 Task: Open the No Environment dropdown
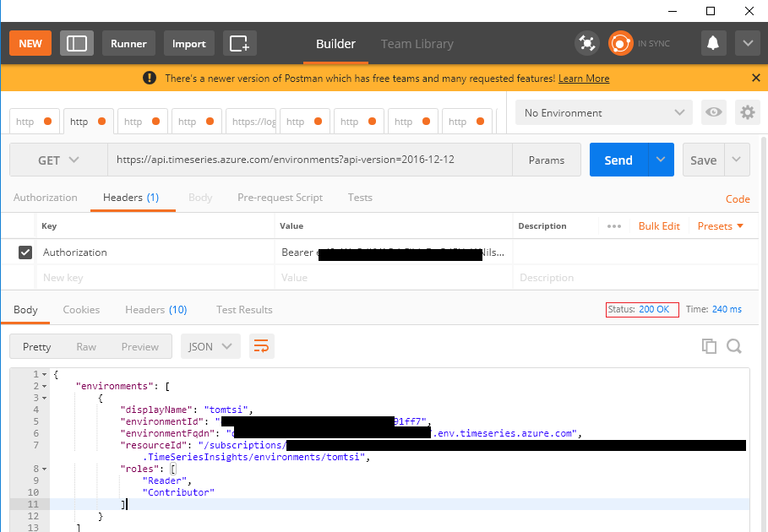[x=604, y=112]
